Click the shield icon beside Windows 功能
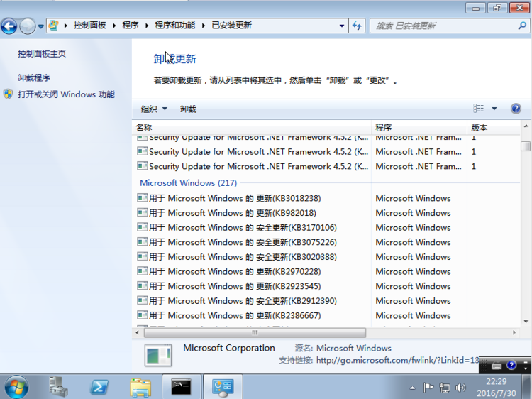Viewport: 532px width, 399px height. (8, 94)
